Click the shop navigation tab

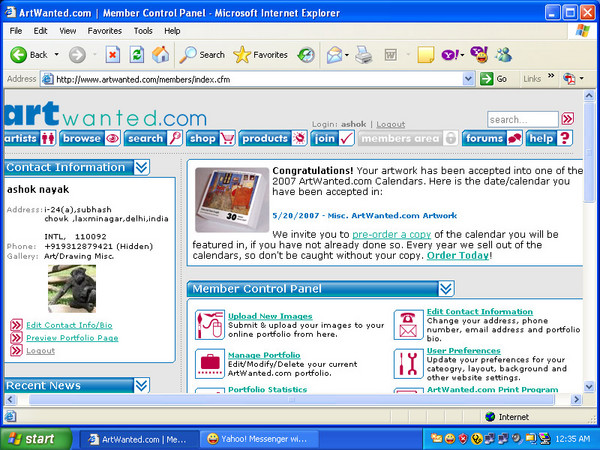pos(211,138)
